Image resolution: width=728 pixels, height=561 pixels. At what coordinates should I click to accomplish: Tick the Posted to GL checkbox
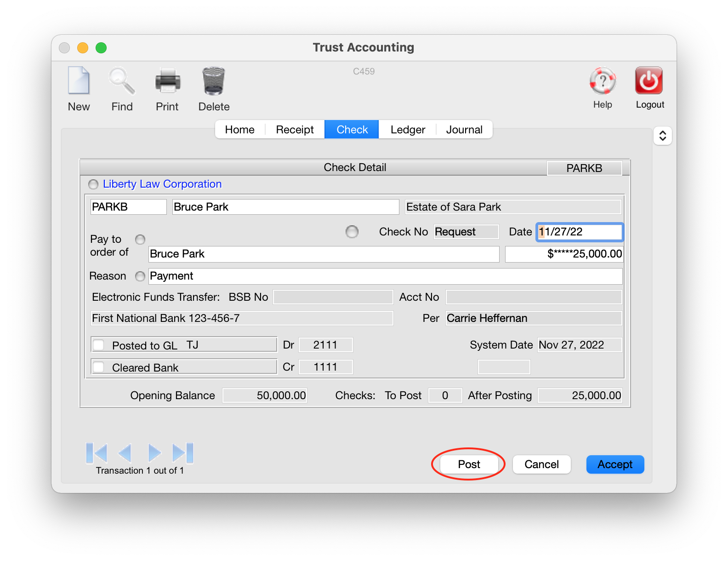(x=98, y=345)
